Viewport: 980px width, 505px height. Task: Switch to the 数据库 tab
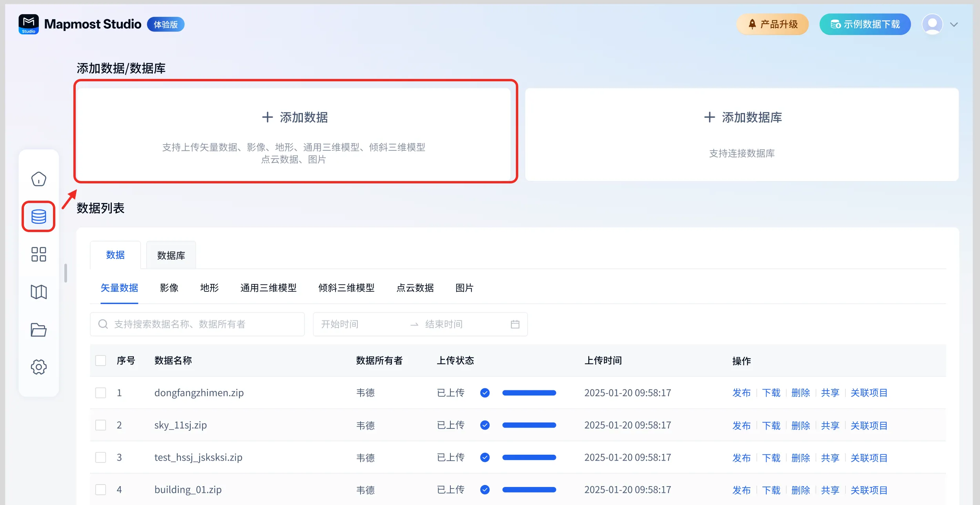pos(171,255)
